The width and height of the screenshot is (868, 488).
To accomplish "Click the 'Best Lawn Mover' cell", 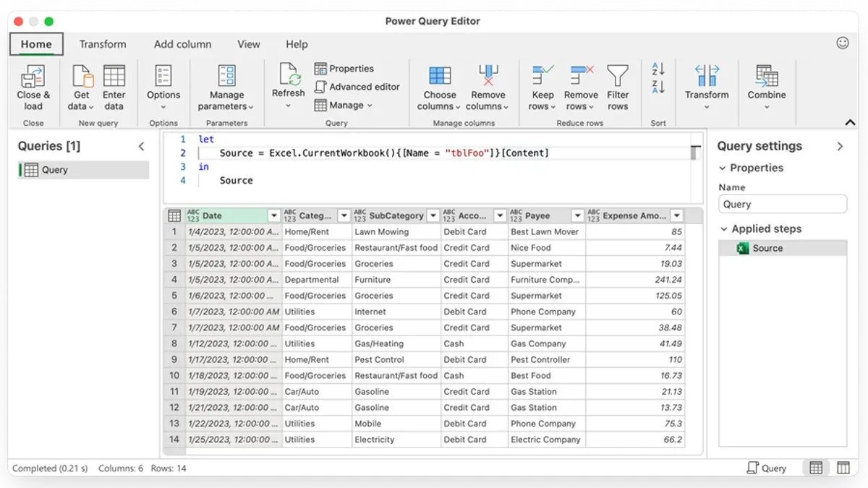I will point(546,232).
